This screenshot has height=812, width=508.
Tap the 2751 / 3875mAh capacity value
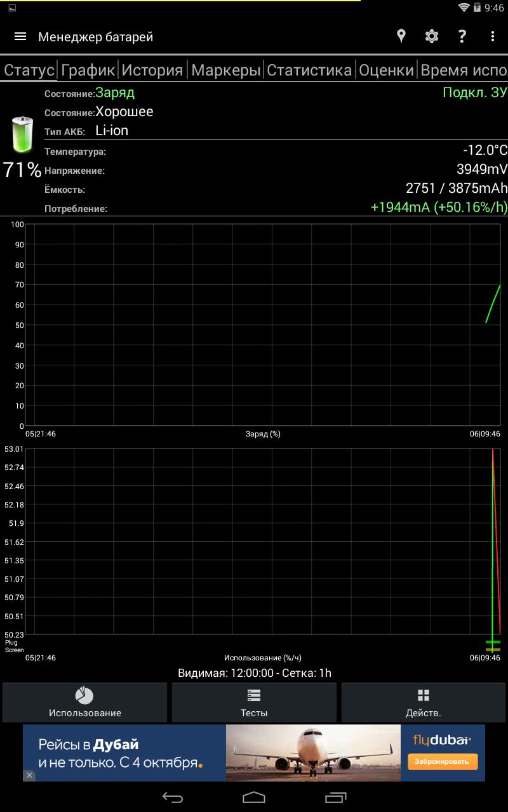tap(457, 188)
